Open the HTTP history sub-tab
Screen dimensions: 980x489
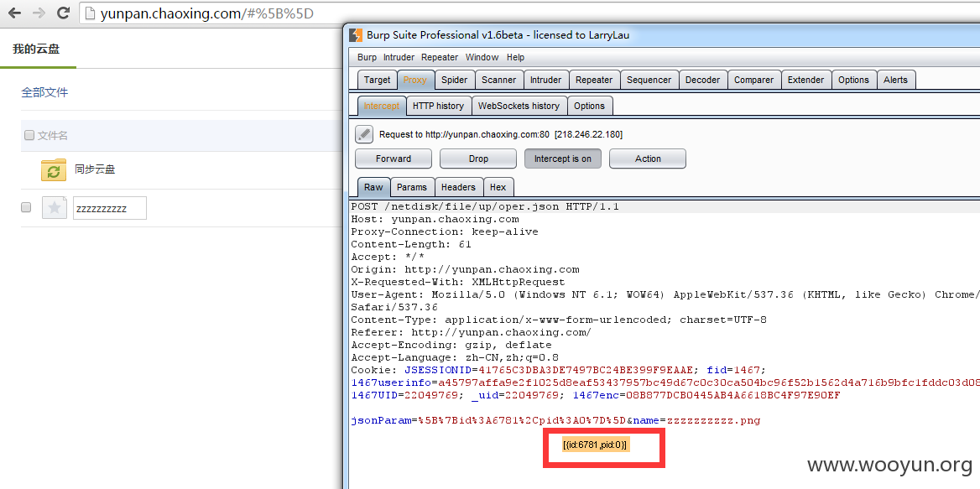tap(438, 107)
